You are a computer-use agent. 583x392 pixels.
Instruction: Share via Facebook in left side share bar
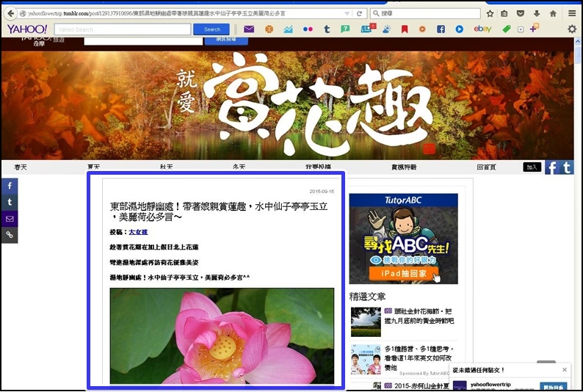pyautogui.click(x=10, y=186)
